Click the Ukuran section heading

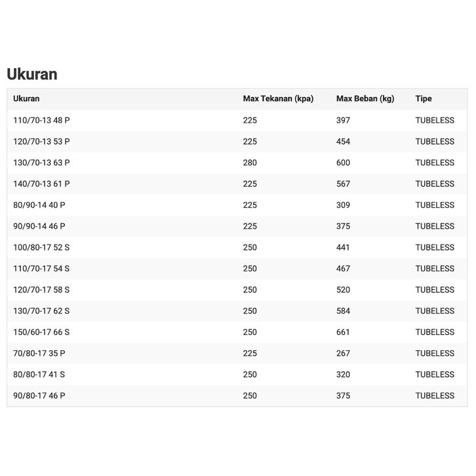pos(32,74)
